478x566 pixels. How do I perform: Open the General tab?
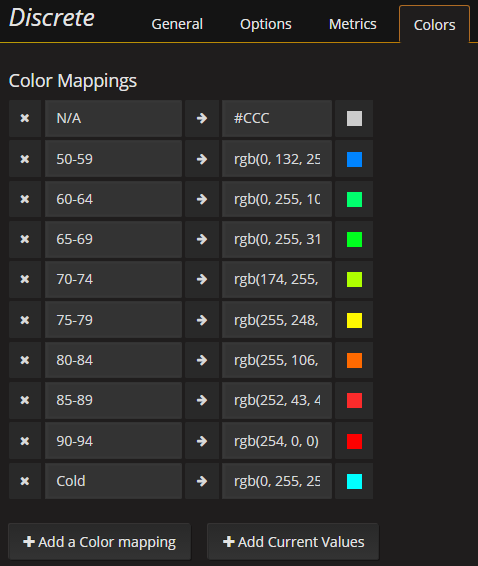[177, 24]
